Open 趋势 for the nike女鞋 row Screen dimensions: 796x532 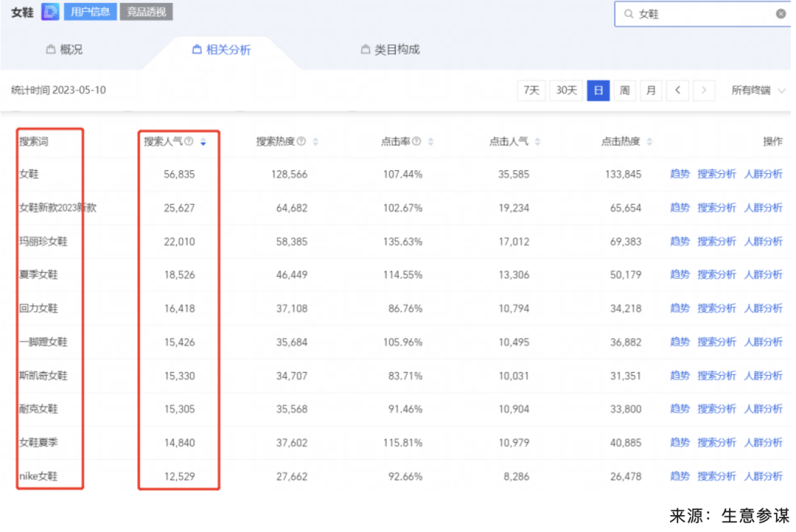[680, 476]
